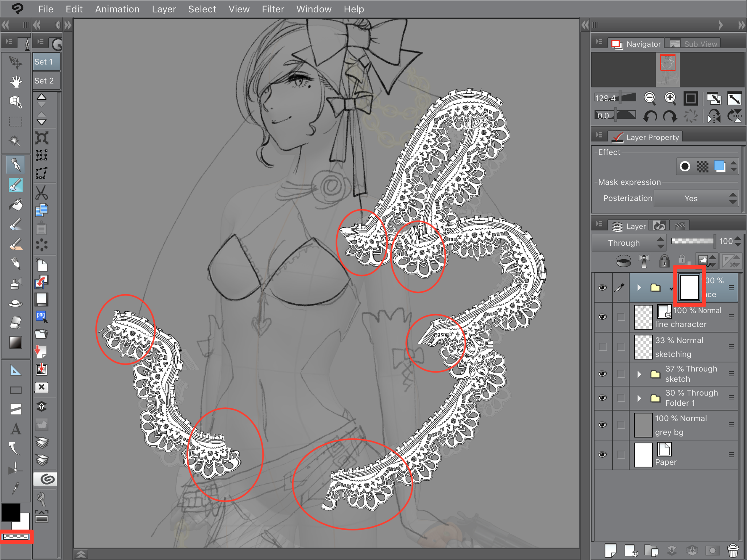Hide the grey bg layer
The height and width of the screenshot is (560, 747).
pyautogui.click(x=603, y=425)
